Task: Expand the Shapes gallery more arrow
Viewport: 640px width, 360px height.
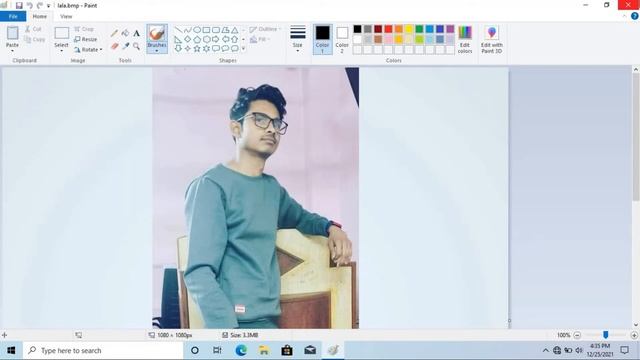Action: click(244, 49)
